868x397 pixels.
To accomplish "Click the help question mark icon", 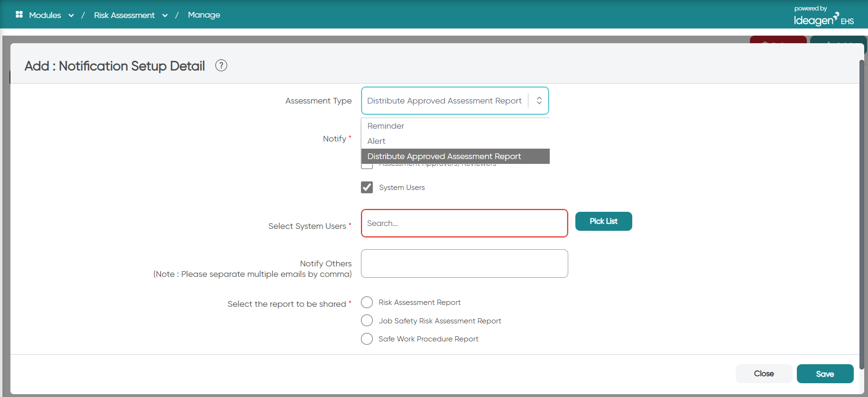I will click(221, 66).
